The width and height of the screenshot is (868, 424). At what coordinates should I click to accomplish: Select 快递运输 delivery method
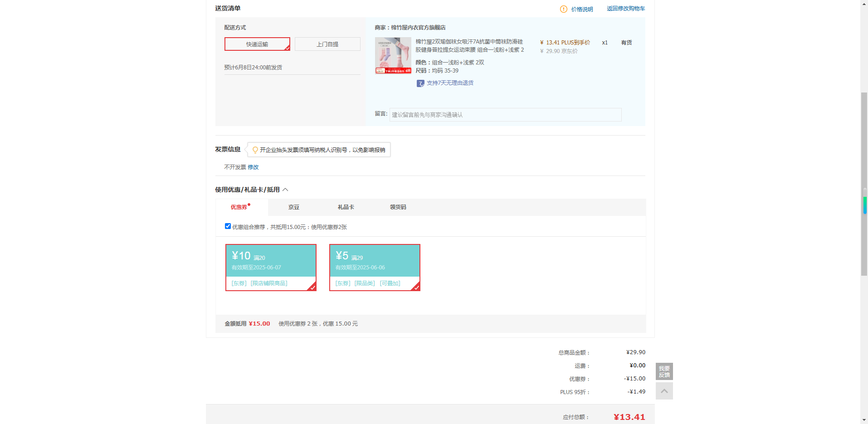pos(257,44)
